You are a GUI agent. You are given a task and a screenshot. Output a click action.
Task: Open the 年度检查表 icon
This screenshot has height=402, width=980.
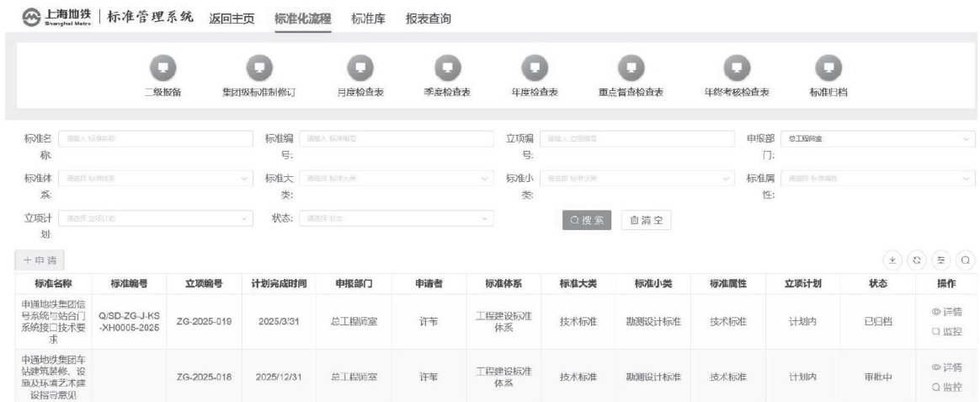tap(535, 69)
